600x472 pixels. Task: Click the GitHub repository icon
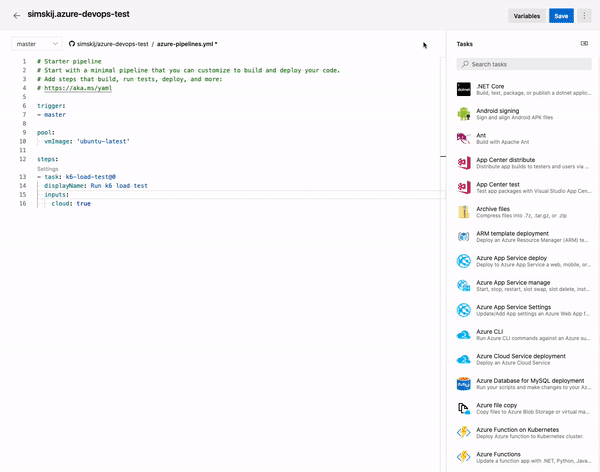72,44
